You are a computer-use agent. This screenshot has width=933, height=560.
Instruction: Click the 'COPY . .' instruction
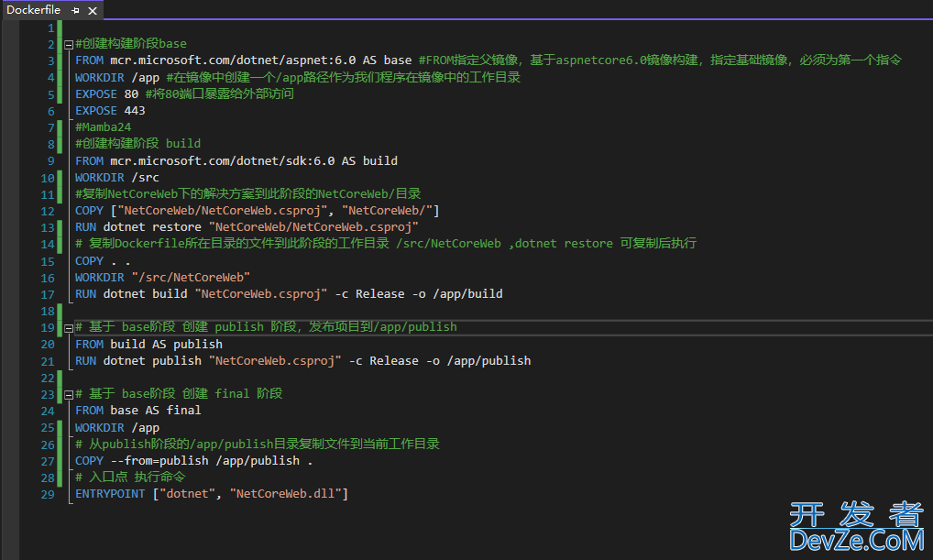click(103, 261)
